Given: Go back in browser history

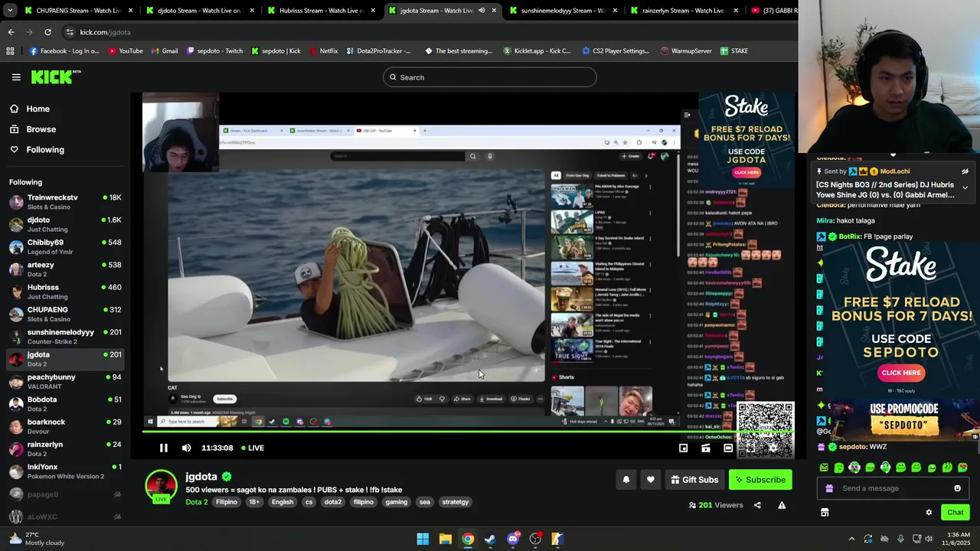Looking at the screenshot, I should 11,32.
